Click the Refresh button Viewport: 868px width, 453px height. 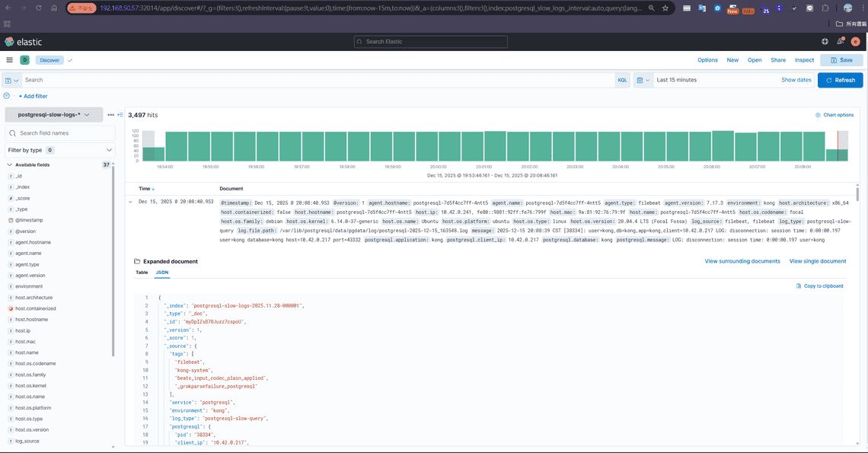pos(838,79)
